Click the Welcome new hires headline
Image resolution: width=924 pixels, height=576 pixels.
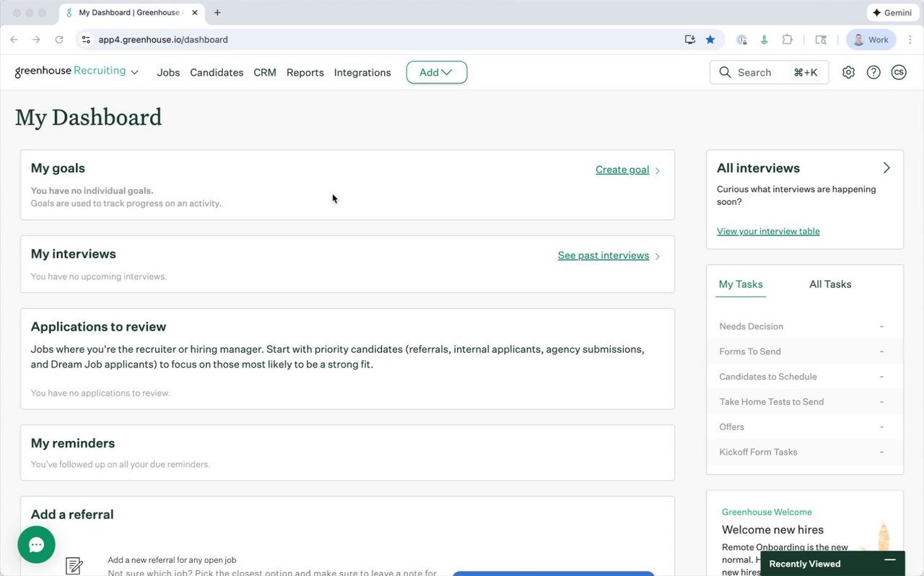(772, 530)
